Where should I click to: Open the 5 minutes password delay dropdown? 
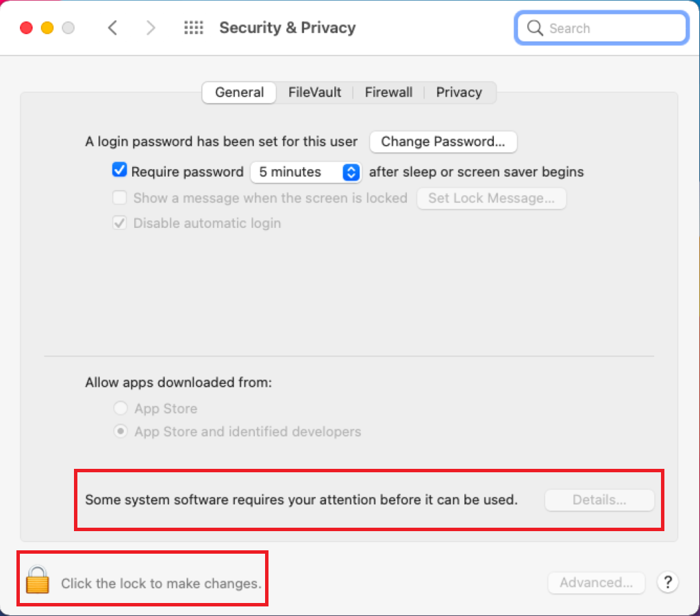tap(305, 172)
